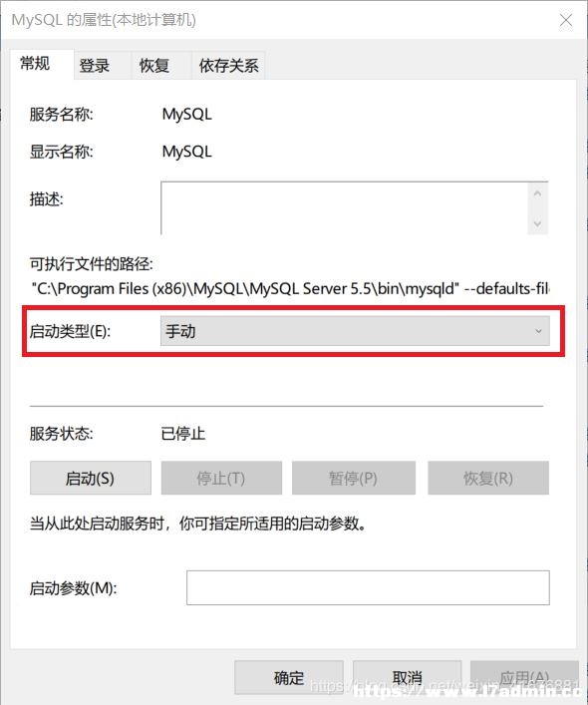
Task: Confirm with the 确定 button
Action: [x=289, y=677]
